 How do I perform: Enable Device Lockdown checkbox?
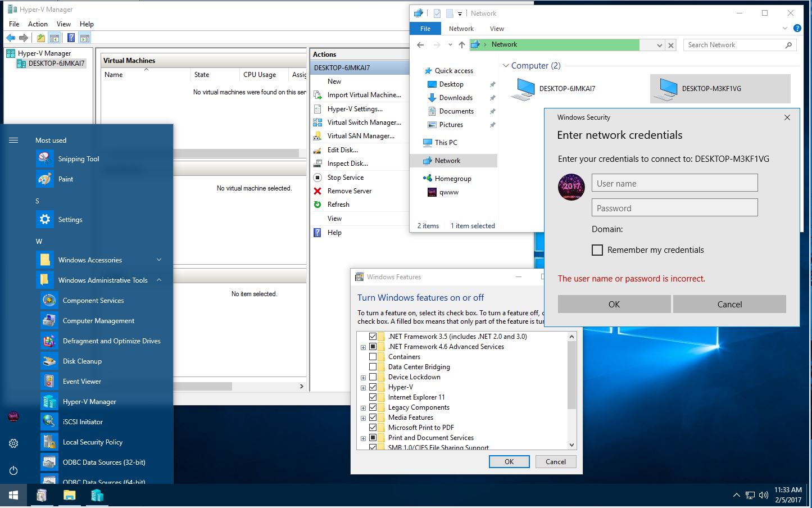[373, 377]
